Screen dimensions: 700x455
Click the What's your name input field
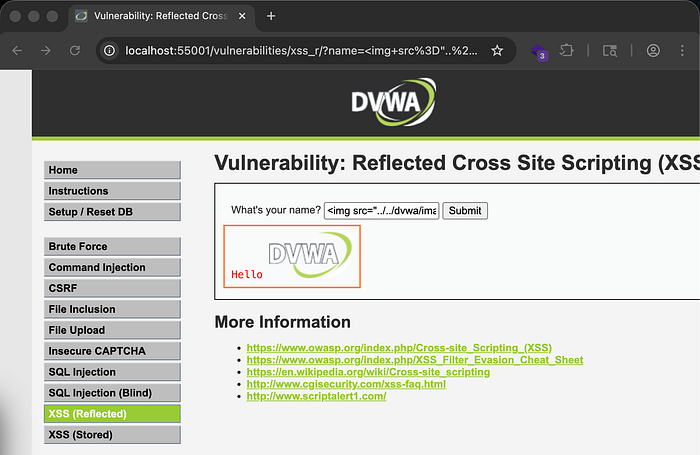point(381,211)
